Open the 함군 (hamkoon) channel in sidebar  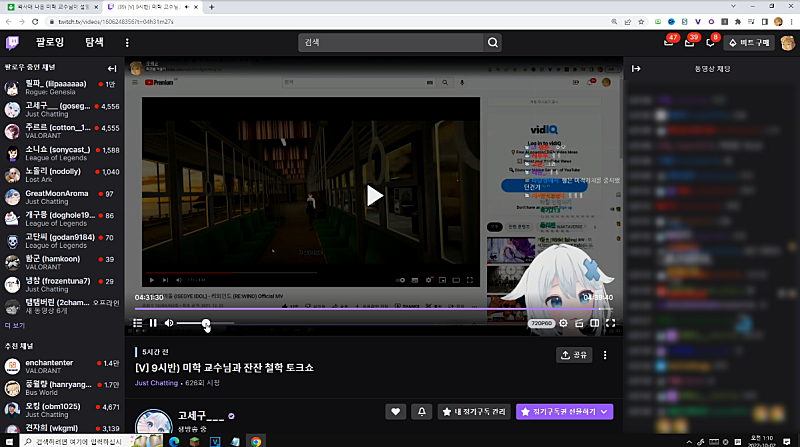point(62,262)
